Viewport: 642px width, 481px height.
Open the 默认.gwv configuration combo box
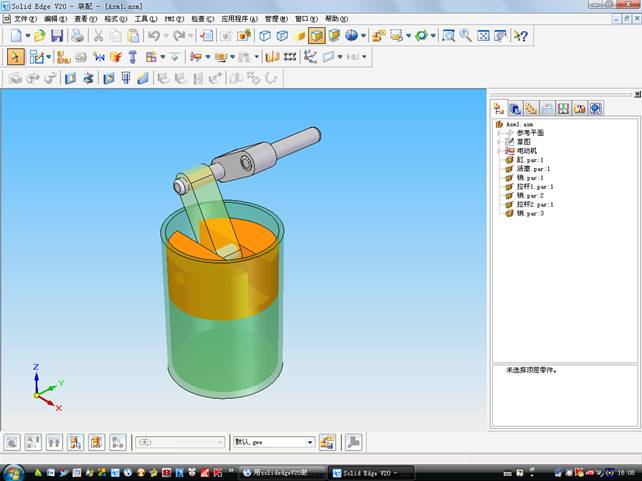pos(274,442)
